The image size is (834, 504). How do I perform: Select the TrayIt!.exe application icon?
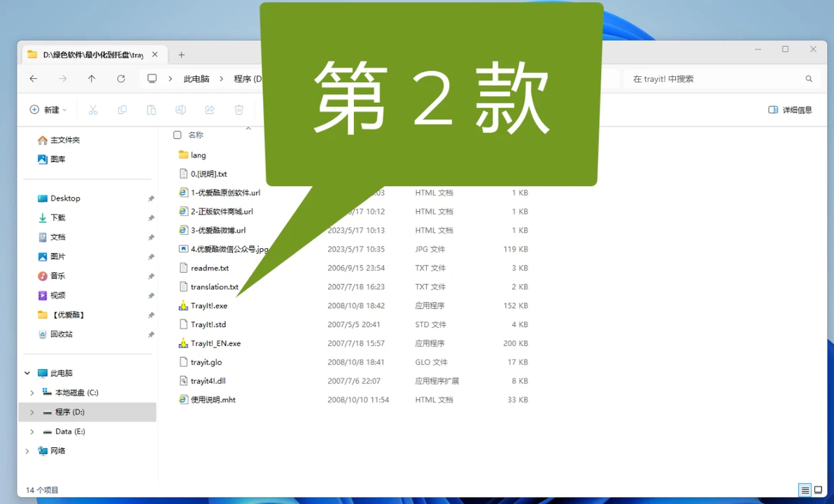click(183, 305)
